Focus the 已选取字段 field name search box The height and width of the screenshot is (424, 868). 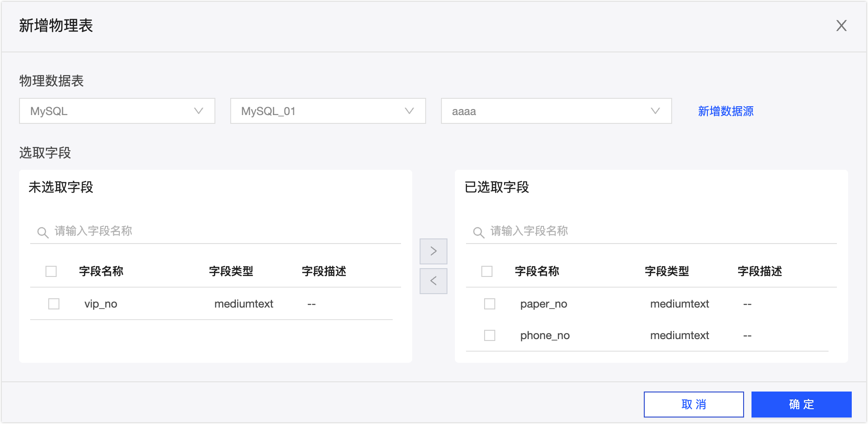click(651, 231)
